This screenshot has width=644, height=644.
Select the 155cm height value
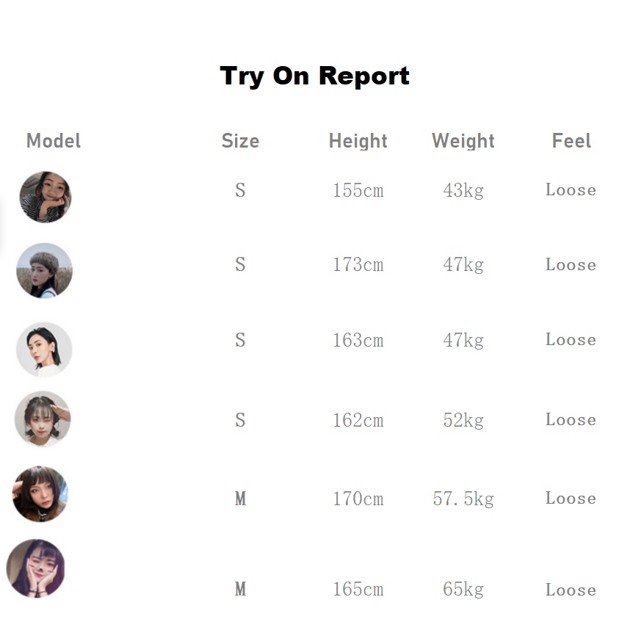click(x=358, y=191)
